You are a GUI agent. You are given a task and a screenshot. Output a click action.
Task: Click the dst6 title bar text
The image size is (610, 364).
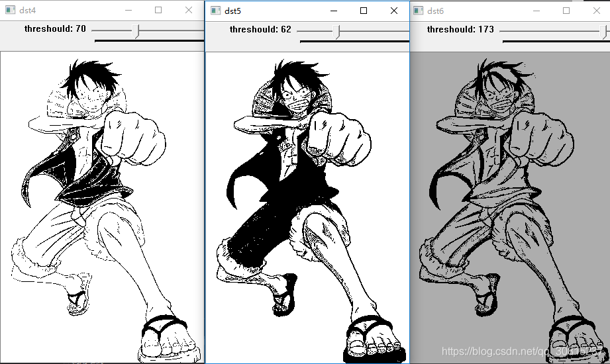pos(435,11)
